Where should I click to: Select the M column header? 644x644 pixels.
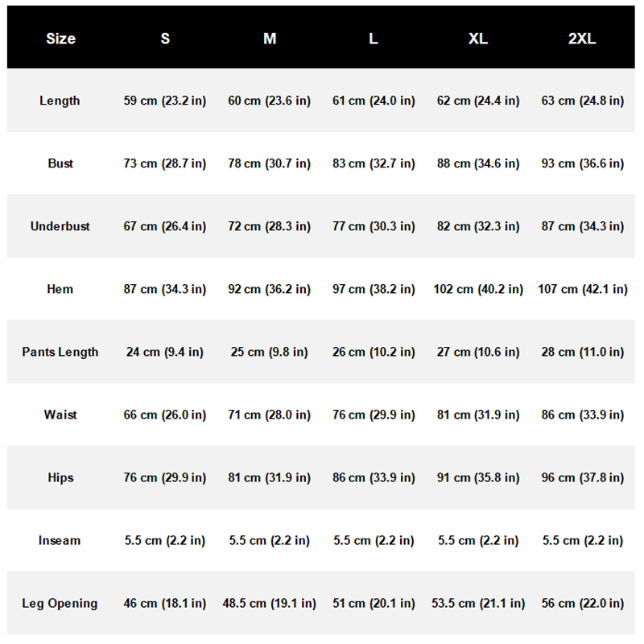[270, 38]
